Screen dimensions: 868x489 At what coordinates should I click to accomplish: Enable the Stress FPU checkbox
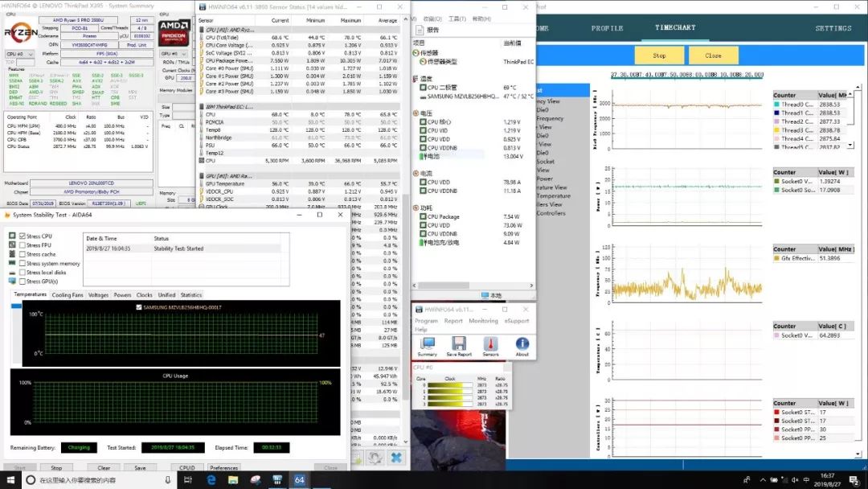[23, 244]
